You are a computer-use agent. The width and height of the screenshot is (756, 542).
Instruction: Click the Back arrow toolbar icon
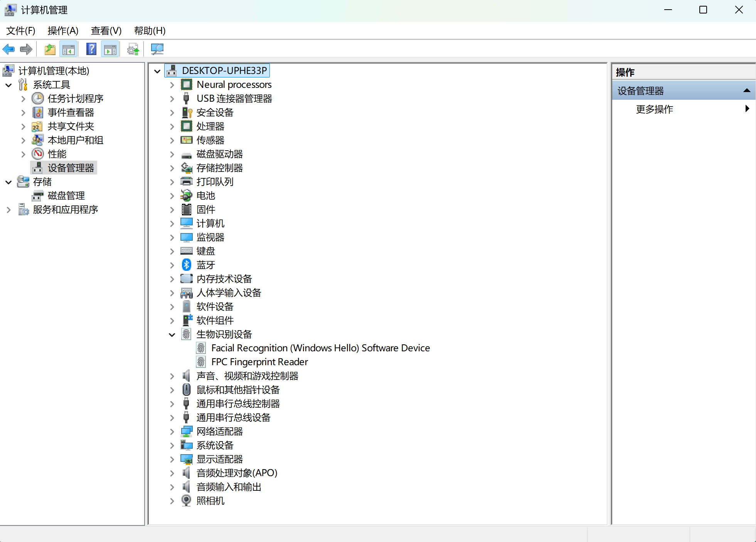click(x=8, y=49)
